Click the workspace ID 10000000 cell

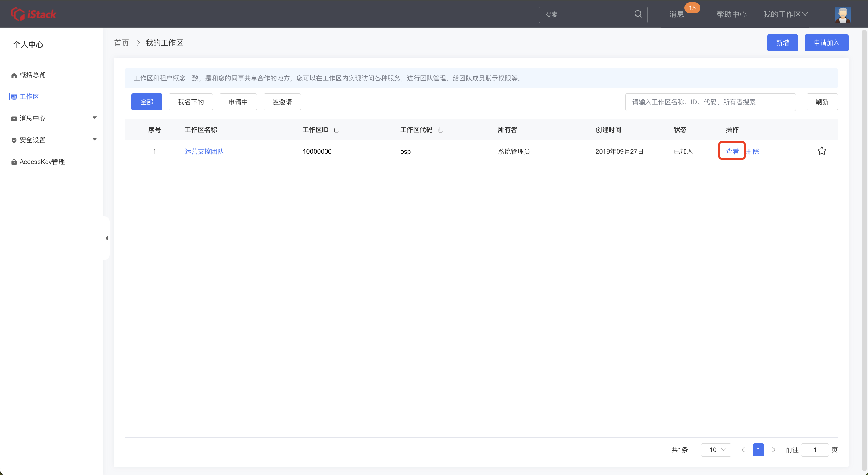click(317, 152)
